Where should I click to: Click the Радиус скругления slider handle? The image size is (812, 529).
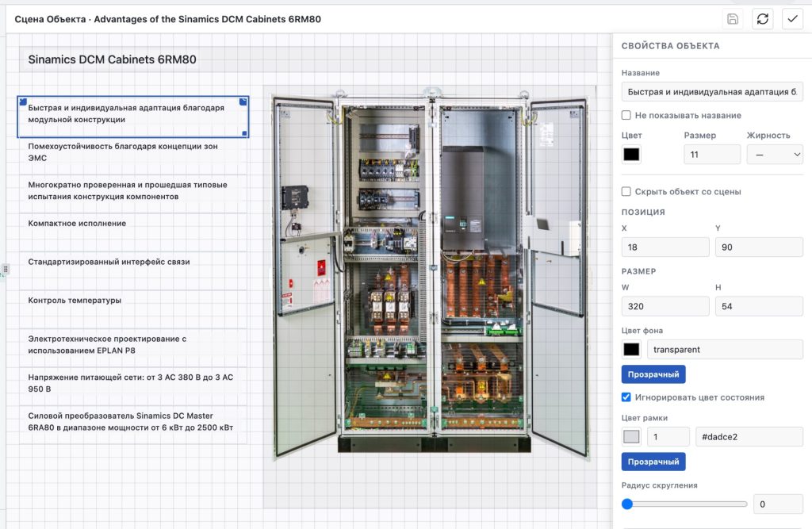pyautogui.click(x=627, y=504)
